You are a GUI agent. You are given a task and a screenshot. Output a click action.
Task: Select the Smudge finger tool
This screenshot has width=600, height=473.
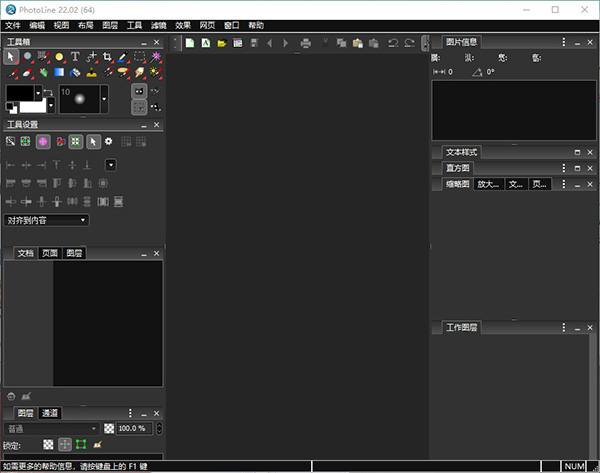[139, 72]
